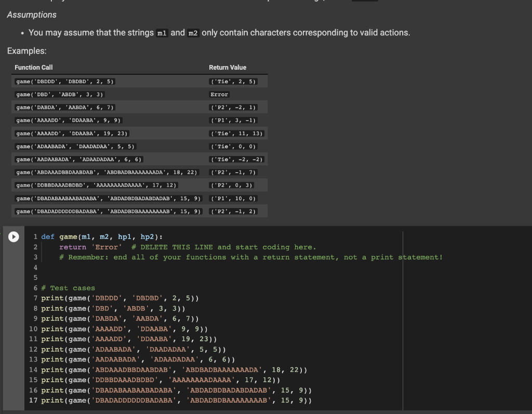Image resolution: width=532 pixels, height=414 pixels.
Task: Click table cell with 'DBADADDDDDDBADABA' function call
Action: [x=109, y=211]
